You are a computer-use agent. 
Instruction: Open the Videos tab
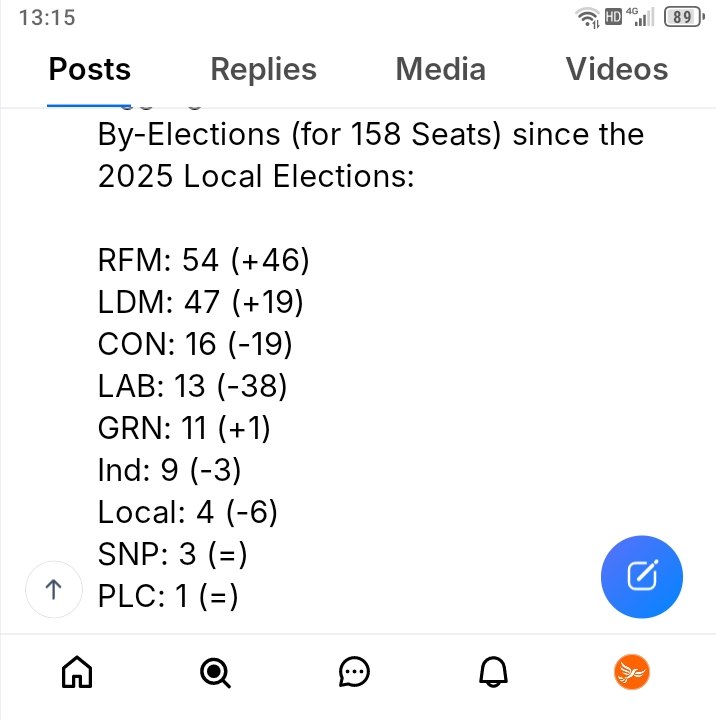click(617, 69)
